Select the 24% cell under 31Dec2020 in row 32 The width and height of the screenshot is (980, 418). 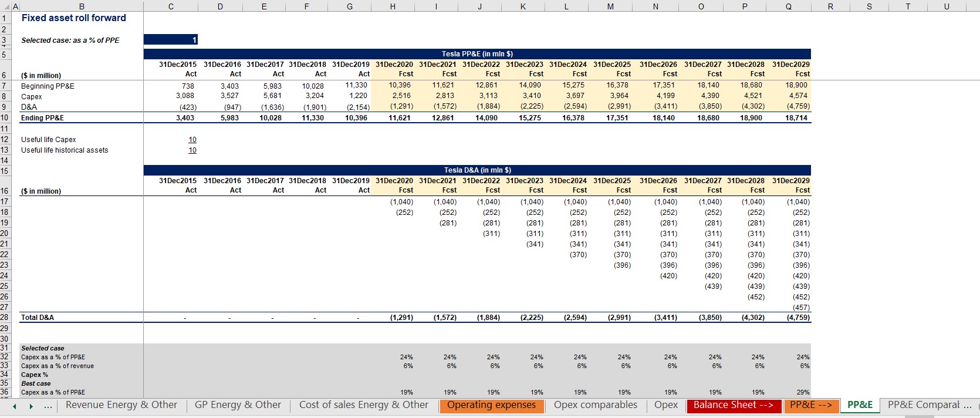pyautogui.click(x=406, y=357)
